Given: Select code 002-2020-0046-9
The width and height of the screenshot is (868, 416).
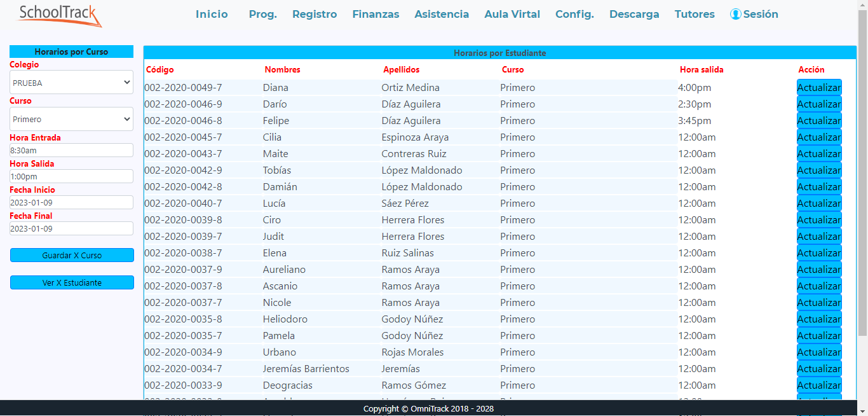Looking at the screenshot, I should point(183,104).
